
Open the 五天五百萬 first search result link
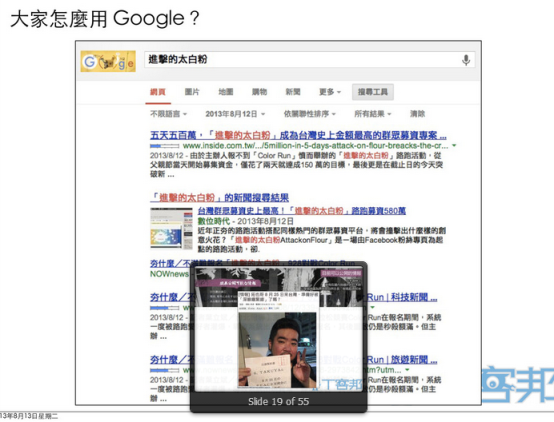coord(298,135)
